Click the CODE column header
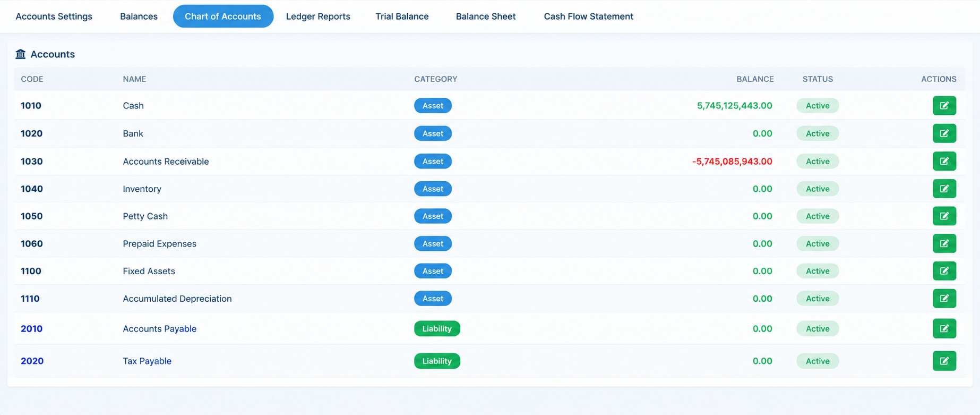Screen dimensions: 980x415 pos(32,79)
